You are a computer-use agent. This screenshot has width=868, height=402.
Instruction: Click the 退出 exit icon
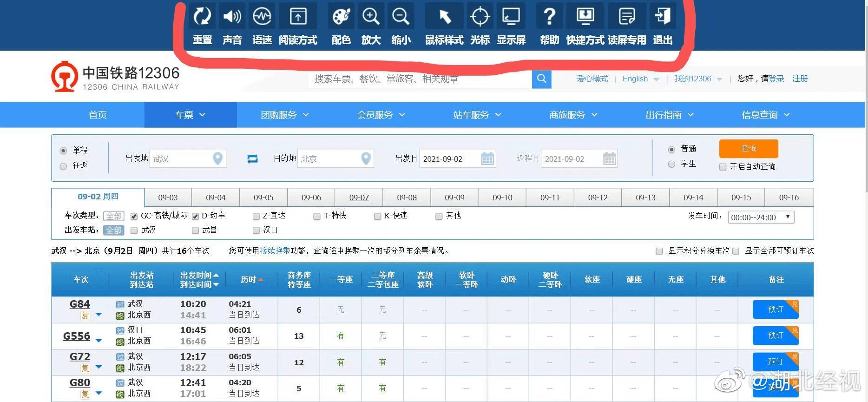663,17
